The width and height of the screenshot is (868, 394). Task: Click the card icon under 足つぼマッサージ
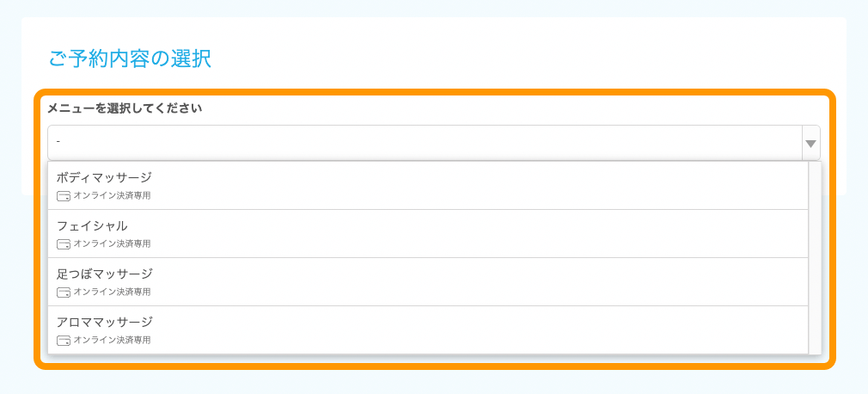click(x=63, y=292)
